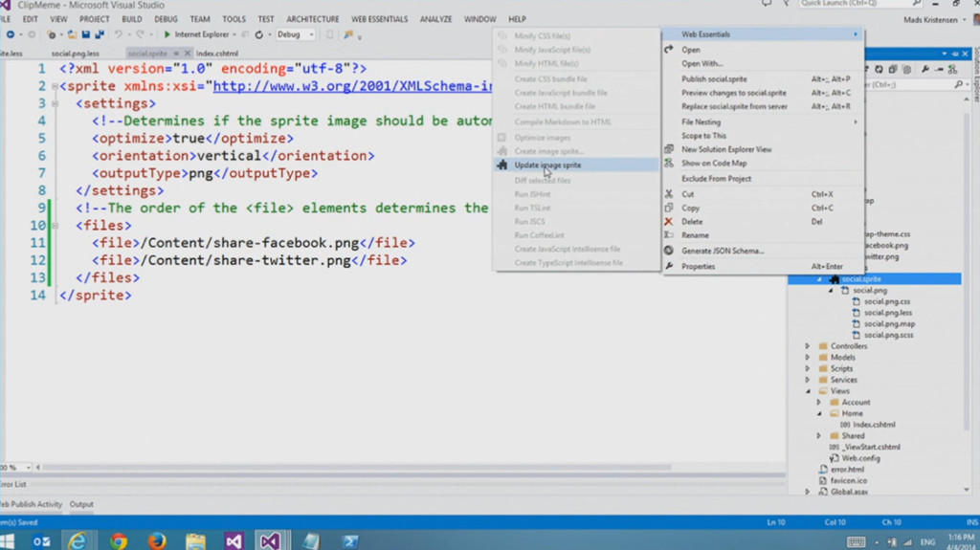
Task: Open the Internet Explorer browser dropdown arrow
Action: (x=234, y=35)
